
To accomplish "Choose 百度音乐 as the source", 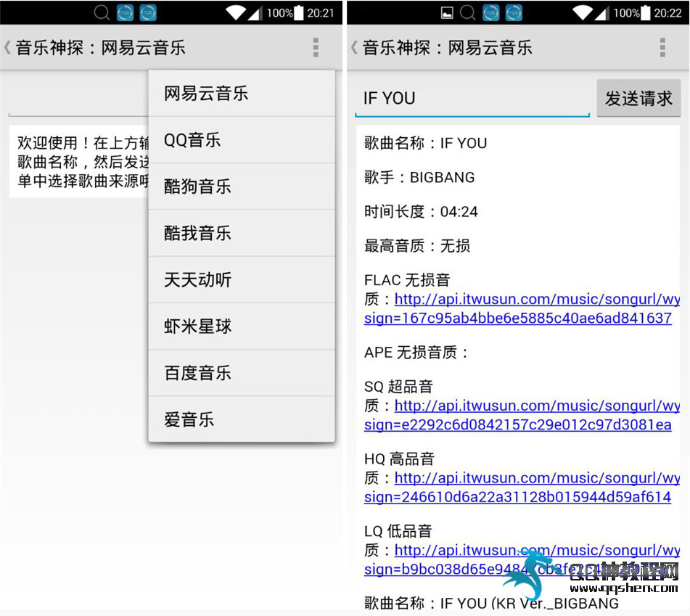I will pyautogui.click(x=242, y=373).
